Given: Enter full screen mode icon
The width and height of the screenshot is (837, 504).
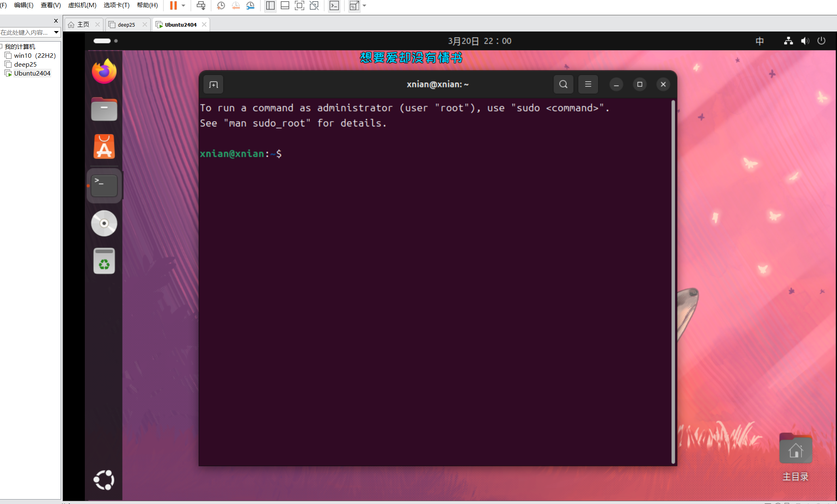Looking at the screenshot, I should pyautogui.click(x=299, y=6).
